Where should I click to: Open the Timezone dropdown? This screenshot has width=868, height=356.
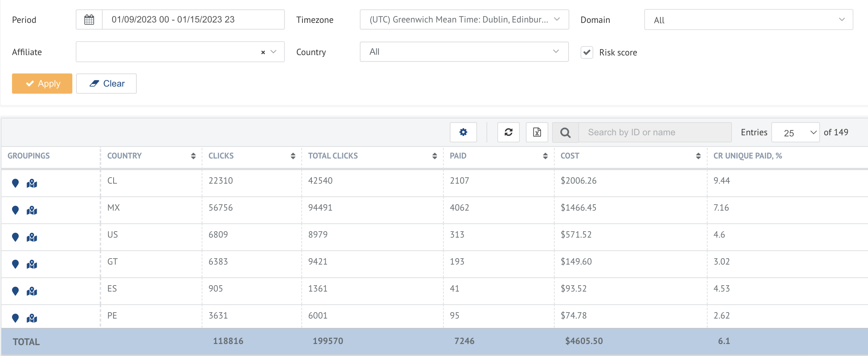[x=464, y=19]
